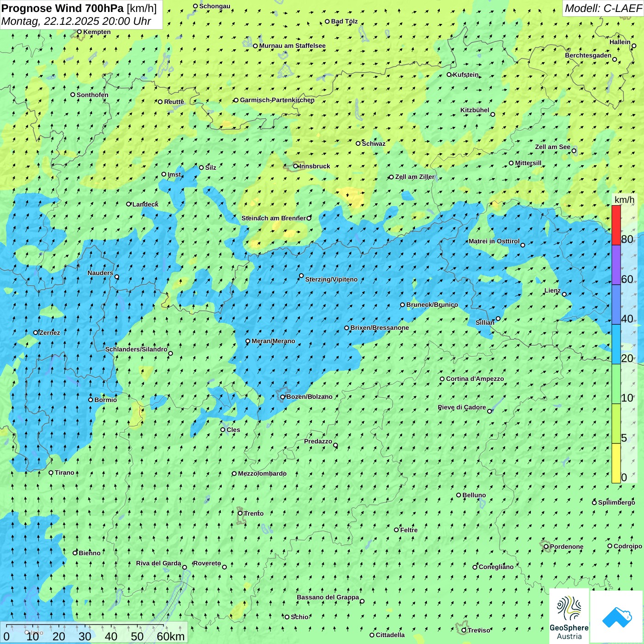Image resolution: width=644 pixels, height=644 pixels.
Task: Click the 'Modell: C-LAEF' label
Action: pos(603,8)
